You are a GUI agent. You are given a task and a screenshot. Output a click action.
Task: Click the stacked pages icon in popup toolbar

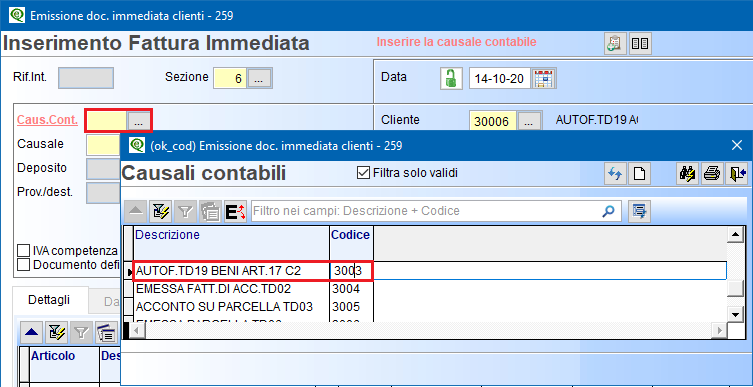pos(210,211)
